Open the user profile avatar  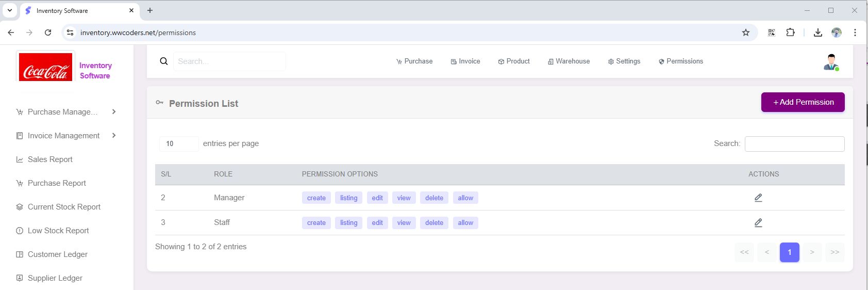click(831, 62)
